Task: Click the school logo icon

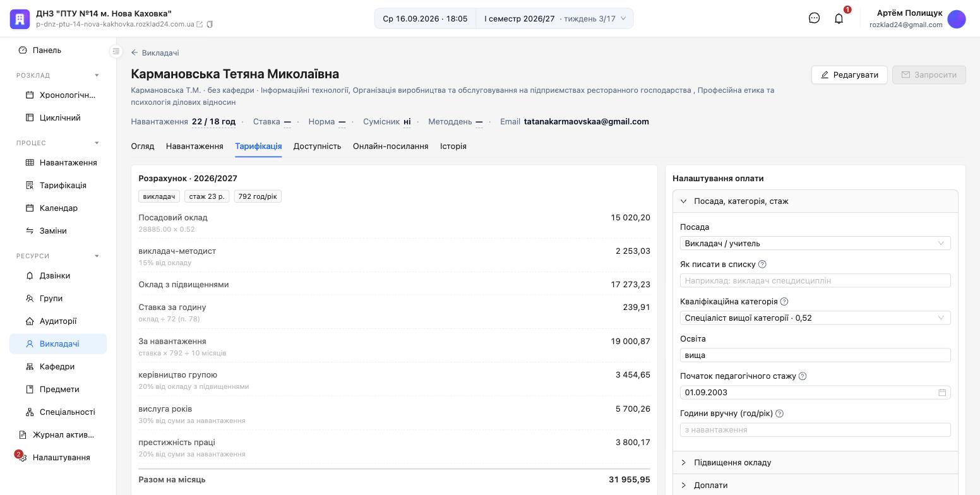Action: pyautogui.click(x=20, y=19)
